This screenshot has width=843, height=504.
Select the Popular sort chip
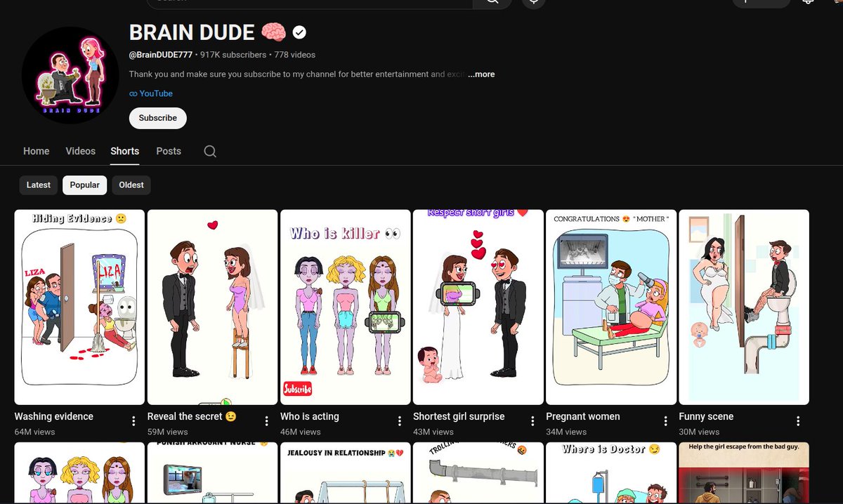[x=85, y=185]
